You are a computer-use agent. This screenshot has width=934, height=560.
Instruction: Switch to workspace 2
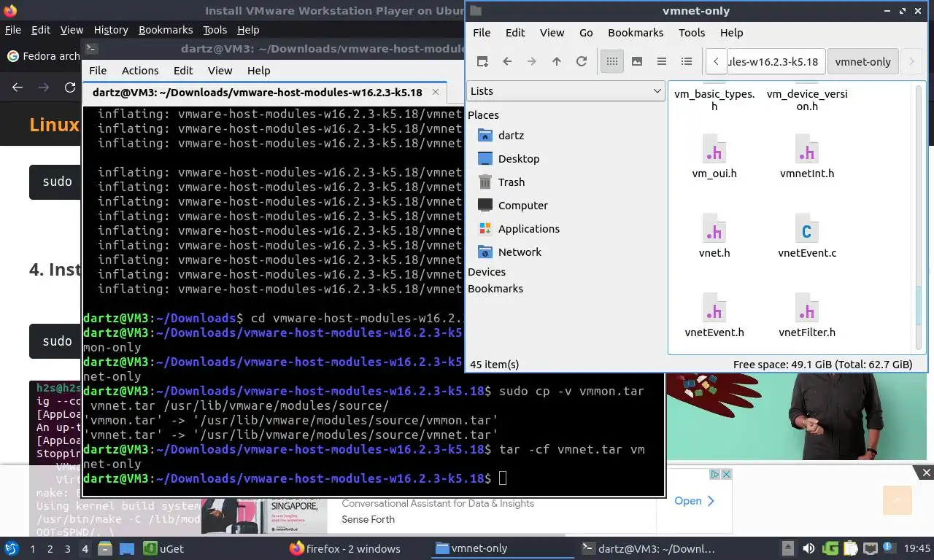50,549
